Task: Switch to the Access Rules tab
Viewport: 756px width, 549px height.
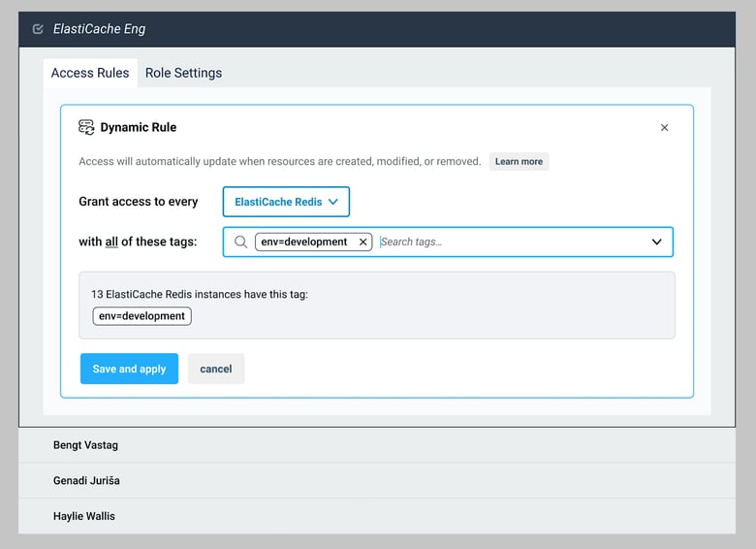Action: 90,73
